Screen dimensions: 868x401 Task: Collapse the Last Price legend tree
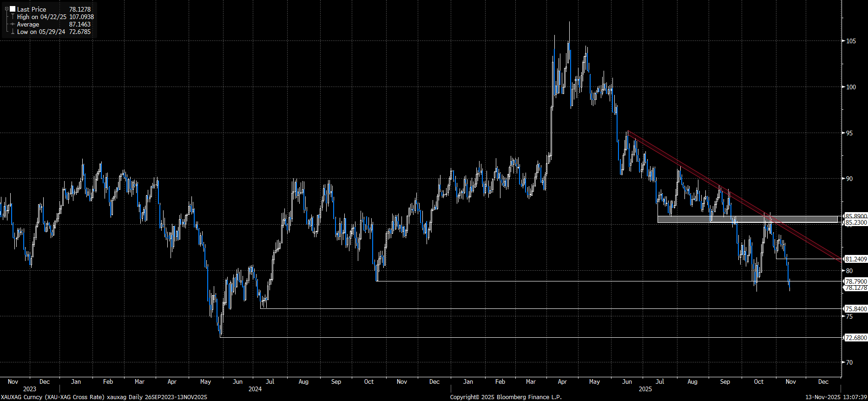tap(7, 9)
